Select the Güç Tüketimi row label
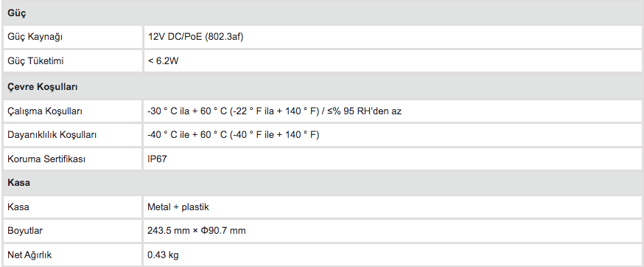Screen dimensions: 644x267 coord(35,61)
